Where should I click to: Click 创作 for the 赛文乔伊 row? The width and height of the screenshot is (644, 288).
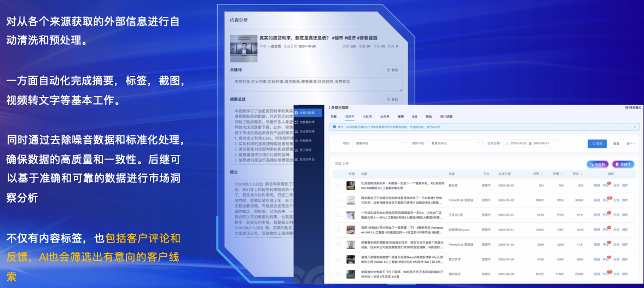(625, 259)
